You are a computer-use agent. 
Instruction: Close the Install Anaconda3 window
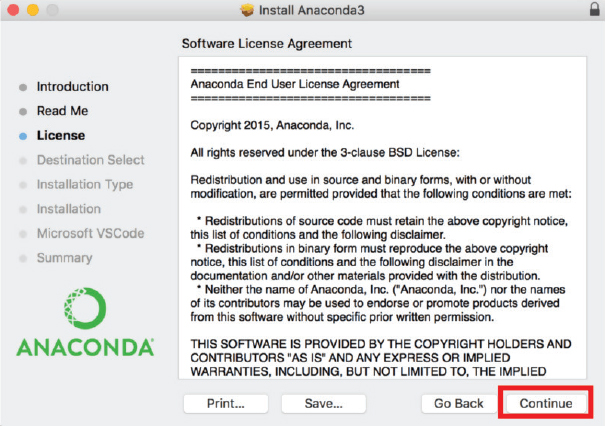[x=13, y=10]
